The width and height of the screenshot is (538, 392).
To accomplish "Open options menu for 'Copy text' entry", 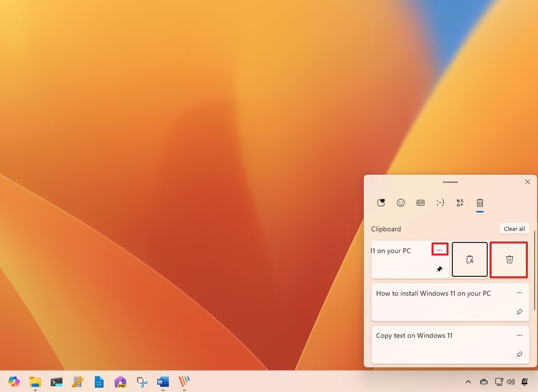I will coord(519,335).
